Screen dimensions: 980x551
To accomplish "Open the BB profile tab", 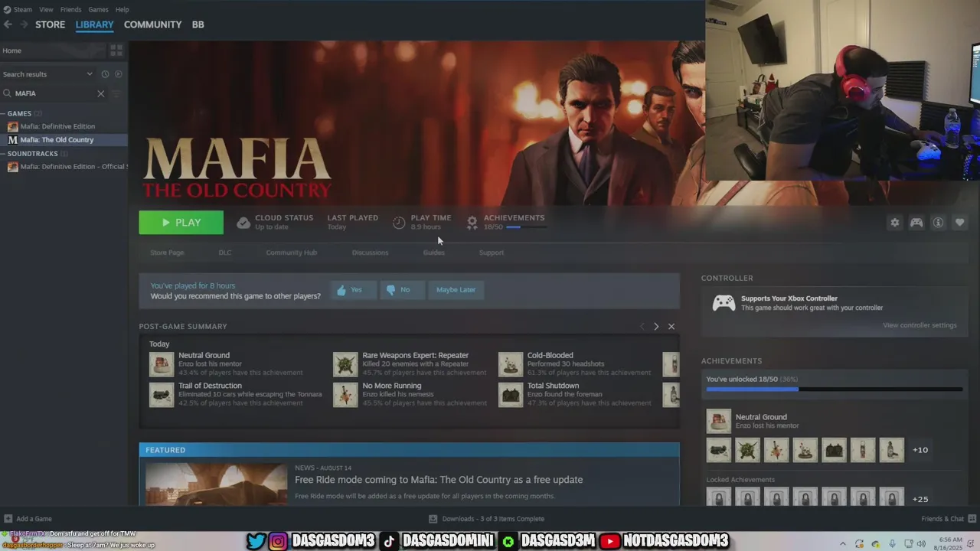I will [x=198, y=24].
